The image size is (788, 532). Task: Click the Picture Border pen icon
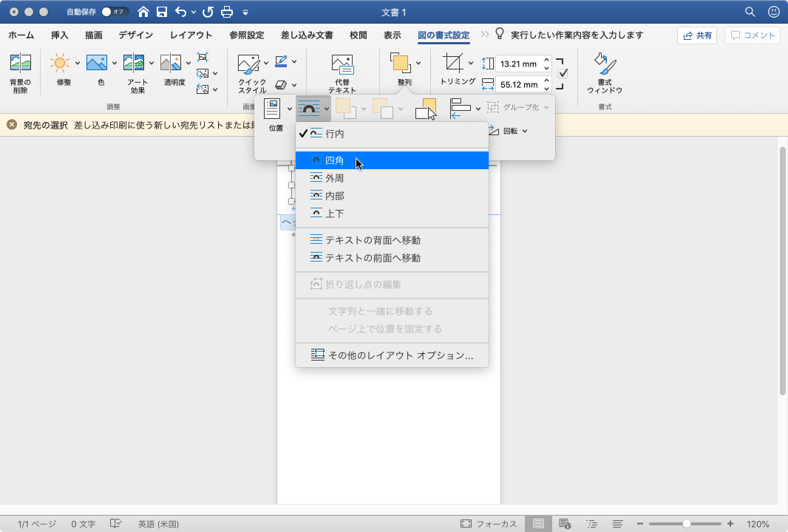tap(282, 61)
